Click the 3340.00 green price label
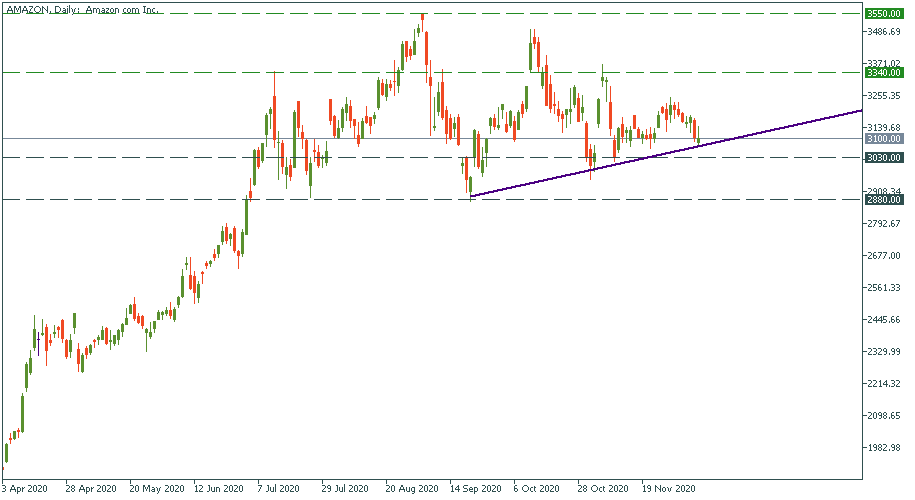The width and height of the screenshot is (915, 500). click(885, 72)
